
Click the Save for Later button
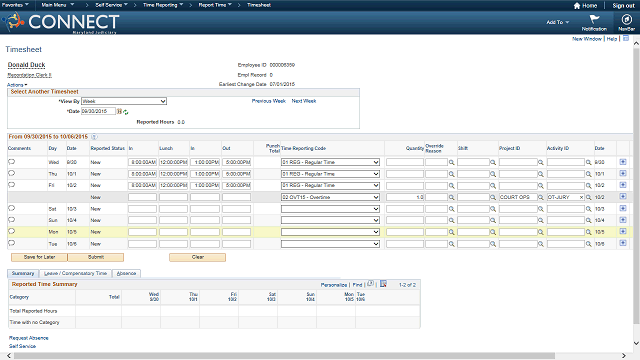pyautogui.click(x=39, y=257)
